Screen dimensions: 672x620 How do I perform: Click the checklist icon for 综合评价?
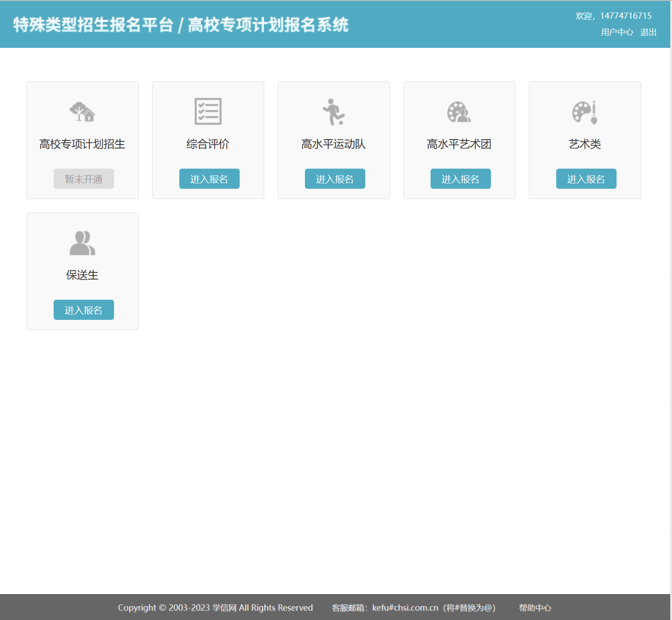[x=208, y=111]
